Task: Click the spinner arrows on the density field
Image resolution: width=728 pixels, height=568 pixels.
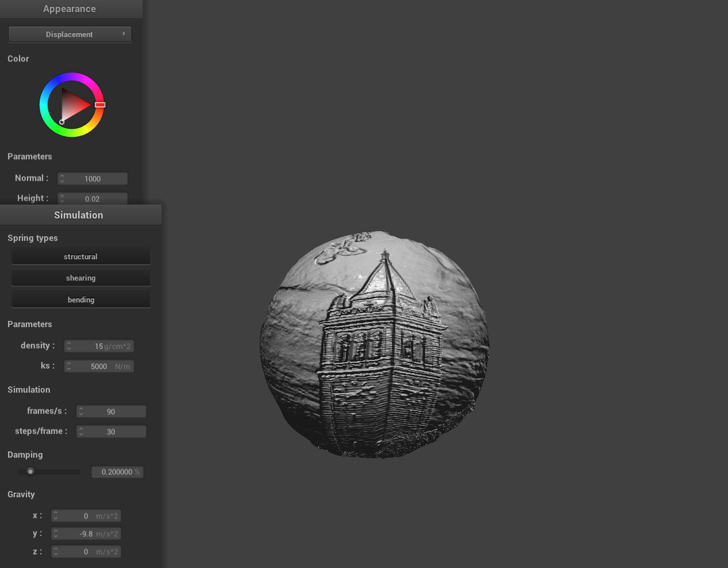Action: (69, 346)
